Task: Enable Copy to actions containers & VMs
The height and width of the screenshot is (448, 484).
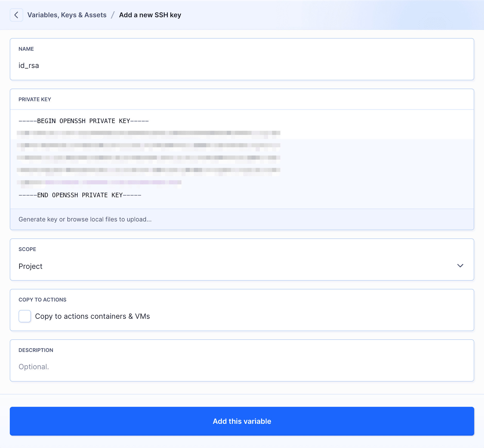Action: click(x=24, y=316)
